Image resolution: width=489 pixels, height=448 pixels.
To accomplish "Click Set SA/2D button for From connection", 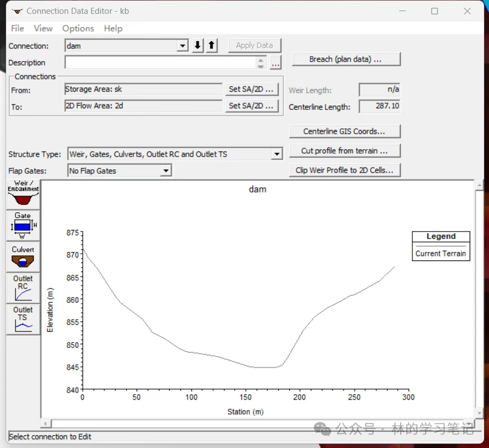I will pyautogui.click(x=251, y=89).
